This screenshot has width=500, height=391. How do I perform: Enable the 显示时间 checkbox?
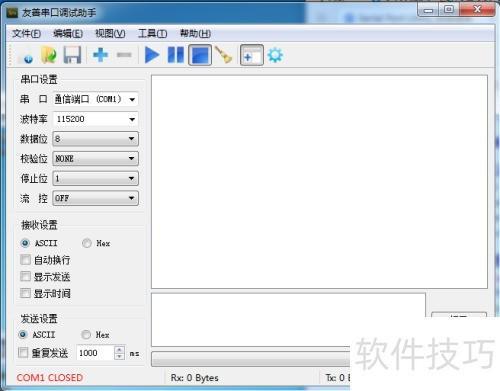pos(25,293)
